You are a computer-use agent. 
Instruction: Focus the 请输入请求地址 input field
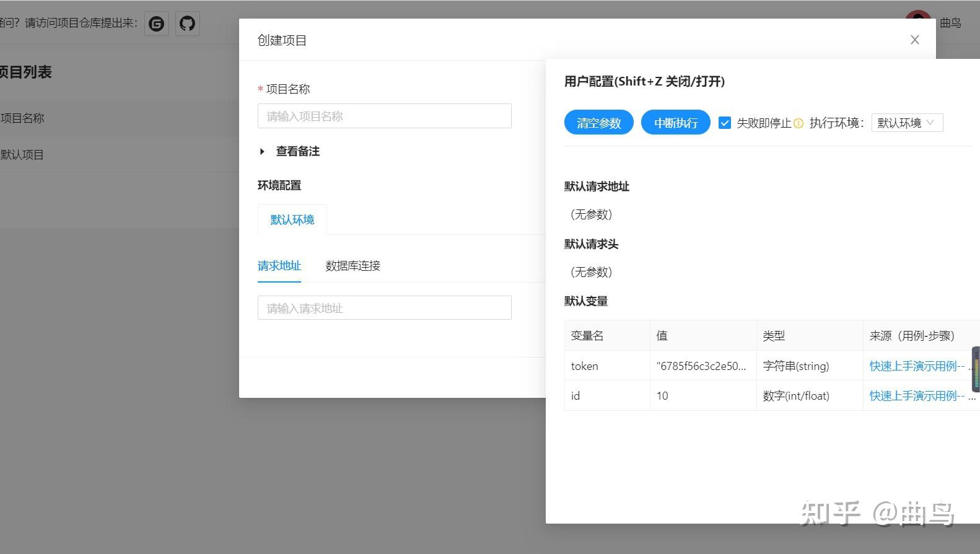[385, 308]
